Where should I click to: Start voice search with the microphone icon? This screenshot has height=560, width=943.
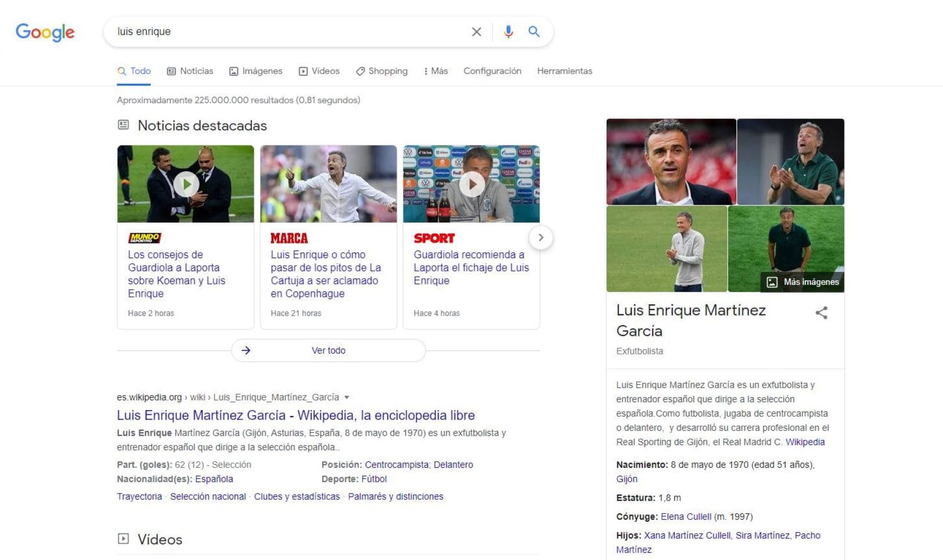coord(508,31)
